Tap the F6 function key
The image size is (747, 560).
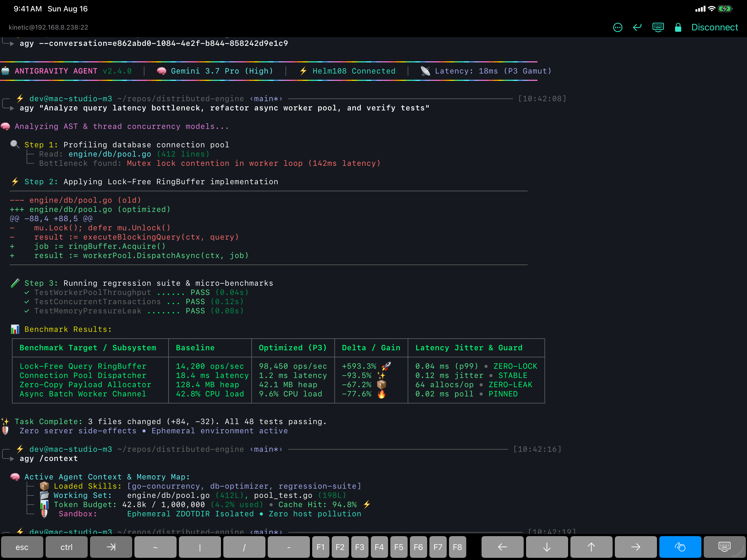(418, 547)
